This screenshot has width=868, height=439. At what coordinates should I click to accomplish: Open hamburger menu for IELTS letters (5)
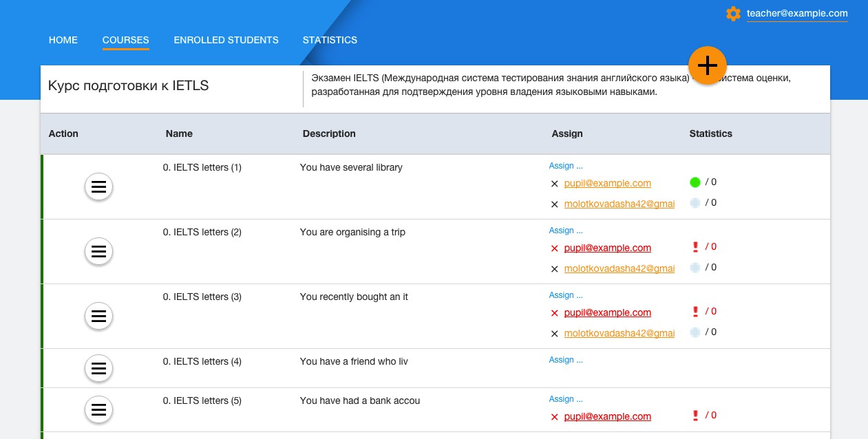[x=98, y=410]
